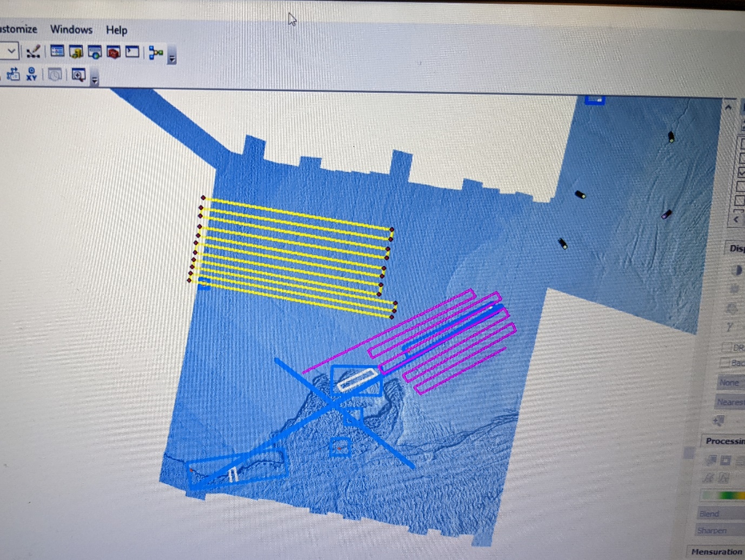
Task: Open the Table Of Contents panel
Action: pyautogui.click(x=57, y=50)
